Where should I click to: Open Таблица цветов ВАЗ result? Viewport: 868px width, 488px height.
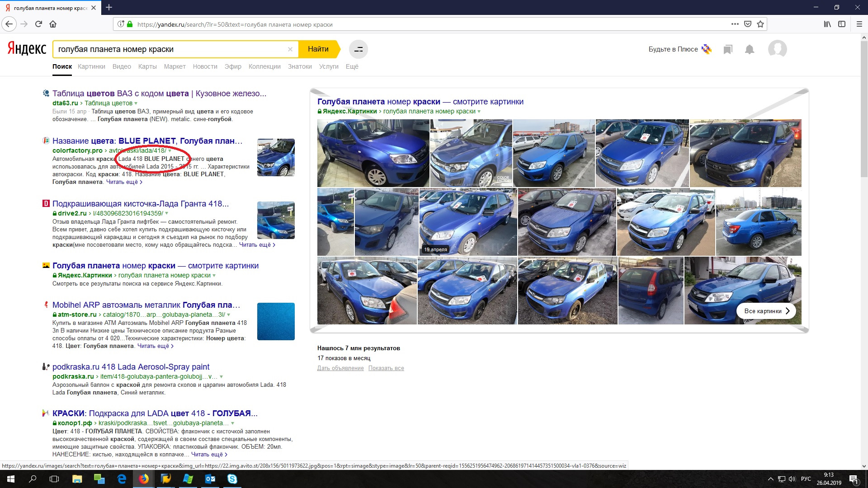click(159, 94)
